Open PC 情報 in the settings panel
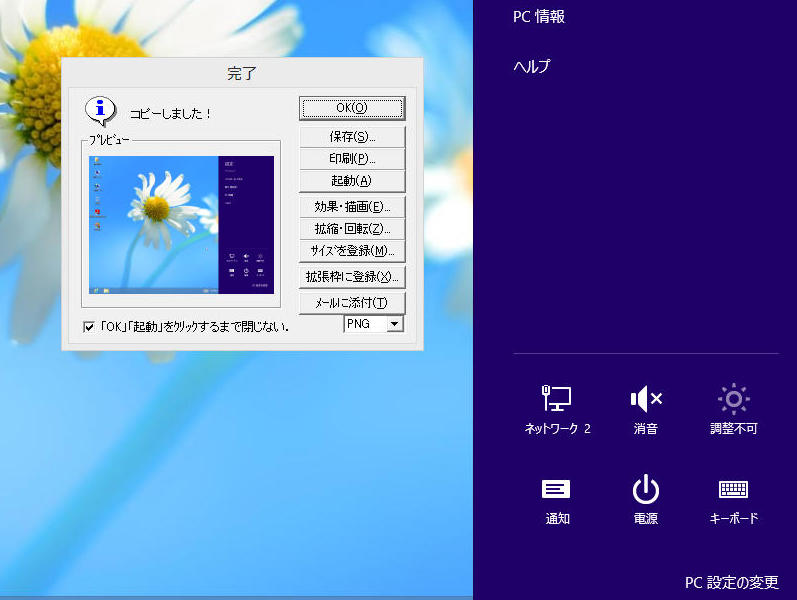 pyautogui.click(x=539, y=17)
